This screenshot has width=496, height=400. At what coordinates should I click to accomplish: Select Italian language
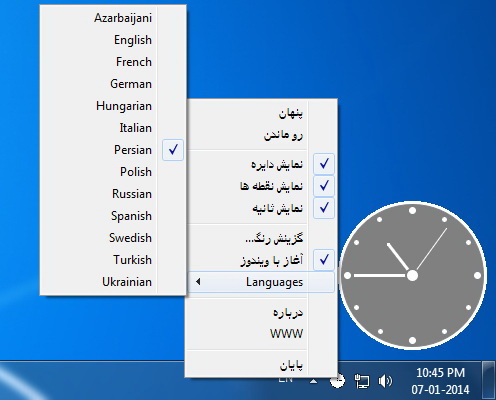click(x=113, y=128)
